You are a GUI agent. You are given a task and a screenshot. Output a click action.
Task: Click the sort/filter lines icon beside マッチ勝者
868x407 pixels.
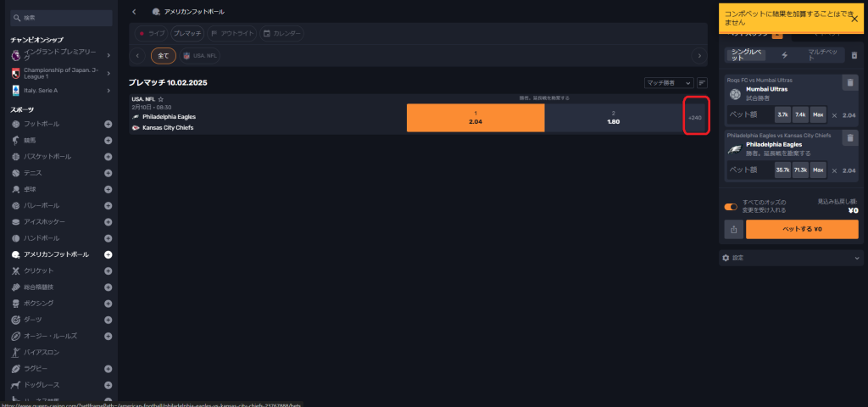(x=702, y=83)
